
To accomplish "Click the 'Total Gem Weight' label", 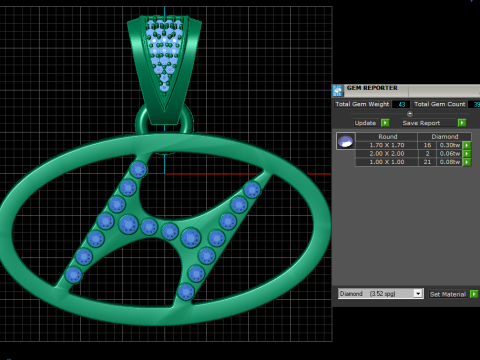I will point(362,104).
